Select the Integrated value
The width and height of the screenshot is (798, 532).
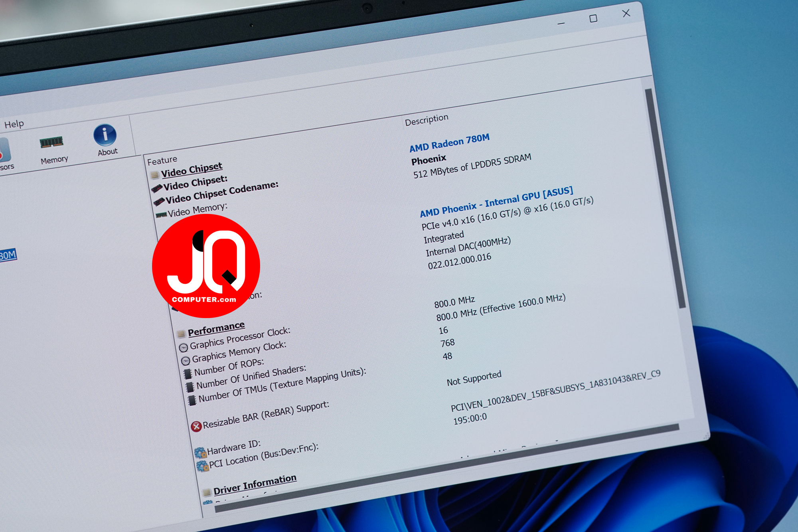pyautogui.click(x=444, y=237)
